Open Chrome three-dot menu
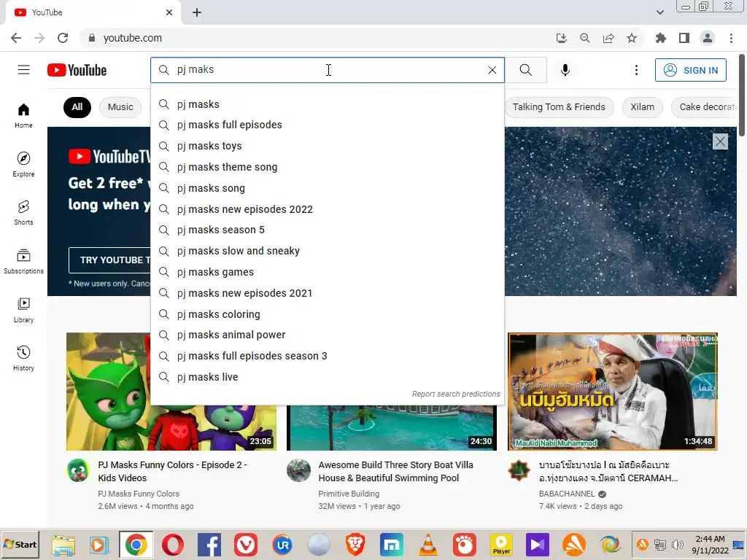The width and height of the screenshot is (747, 560). [x=731, y=38]
